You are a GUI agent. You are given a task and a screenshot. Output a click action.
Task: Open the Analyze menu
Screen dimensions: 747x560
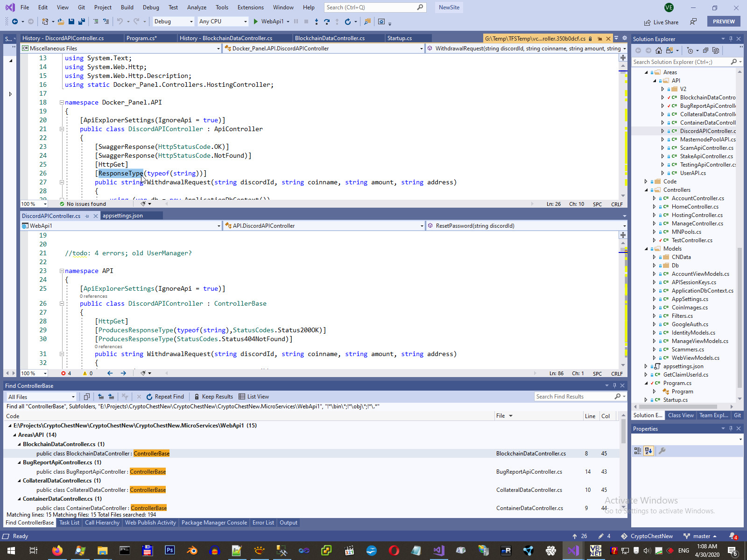(197, 7)
